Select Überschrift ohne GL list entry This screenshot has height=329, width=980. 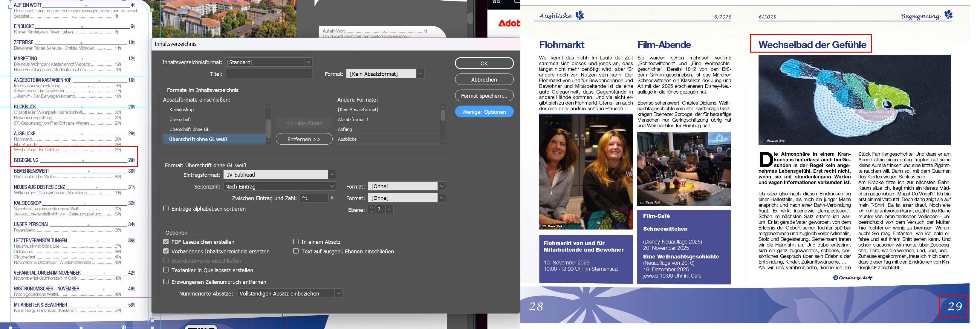click(x=189, y=129)
